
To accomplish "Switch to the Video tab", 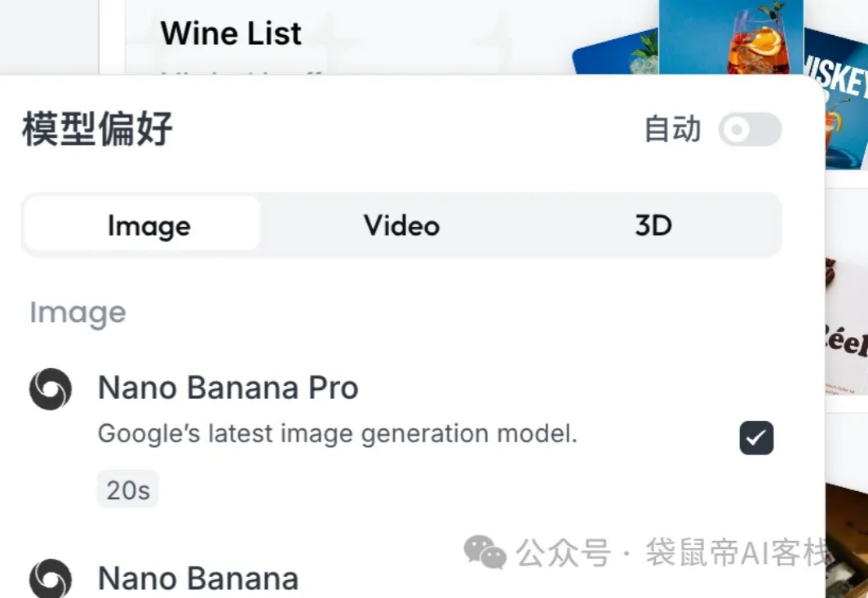I will pyautogui.click(x=401, y=225).
